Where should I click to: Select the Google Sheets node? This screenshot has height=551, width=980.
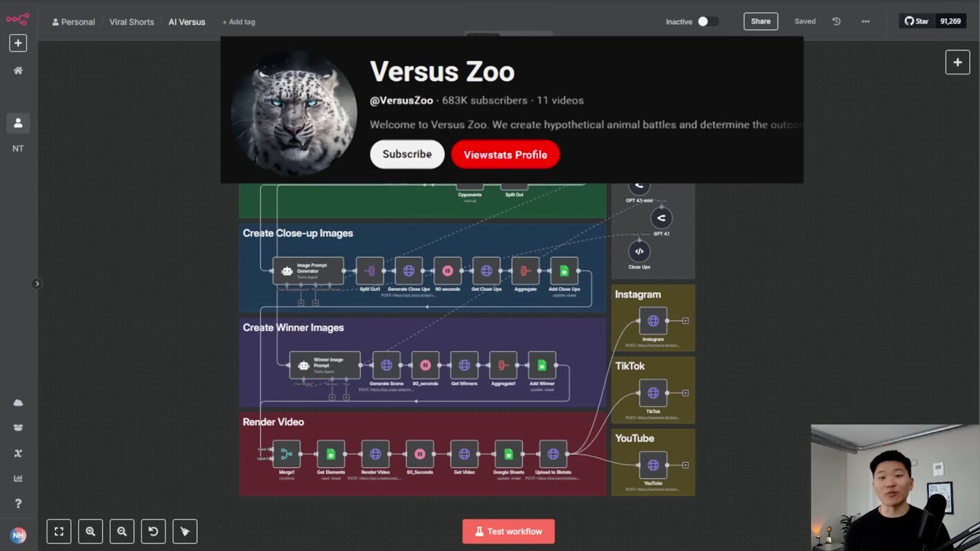[508, 454]
